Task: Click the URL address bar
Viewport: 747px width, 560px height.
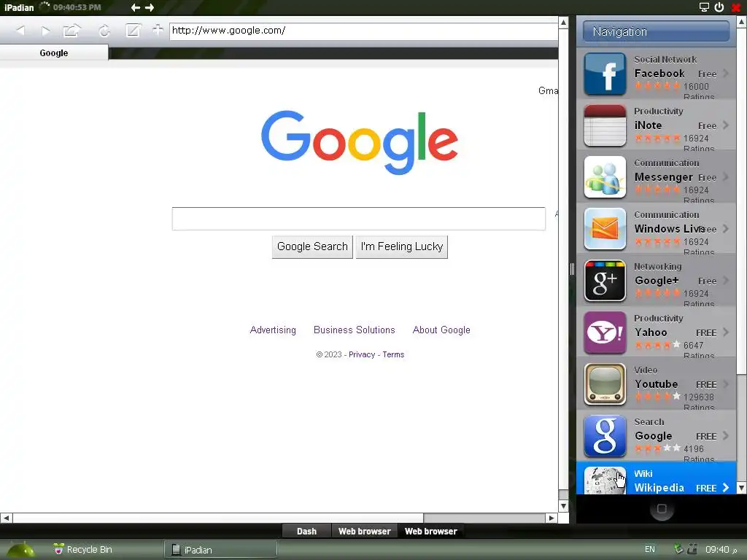Action: (363, 31)
